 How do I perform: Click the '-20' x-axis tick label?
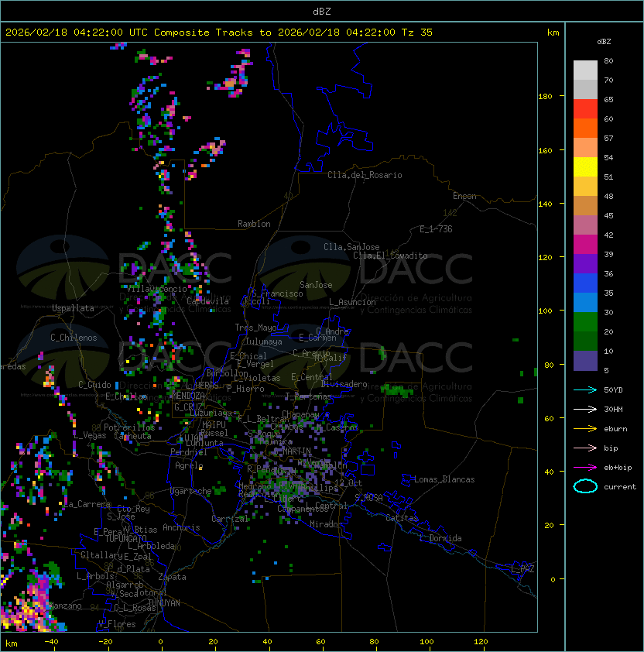click(x=105, y=642)
